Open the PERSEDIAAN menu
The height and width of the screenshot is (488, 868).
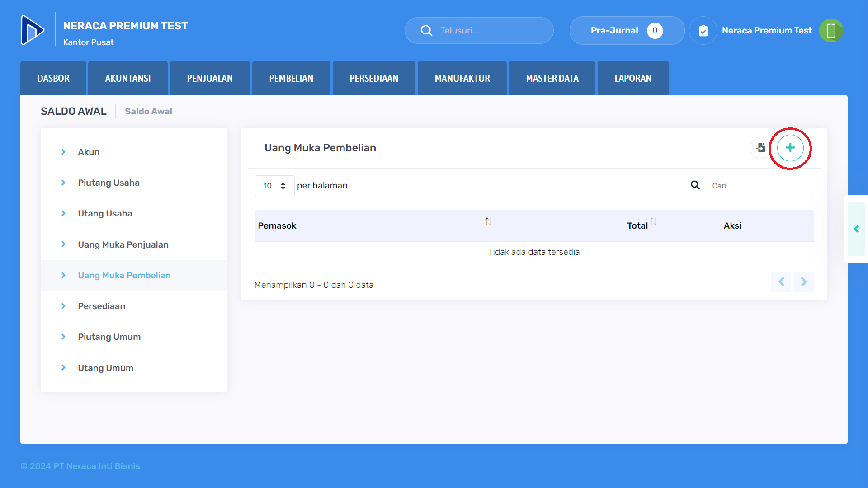pos(374,78)
